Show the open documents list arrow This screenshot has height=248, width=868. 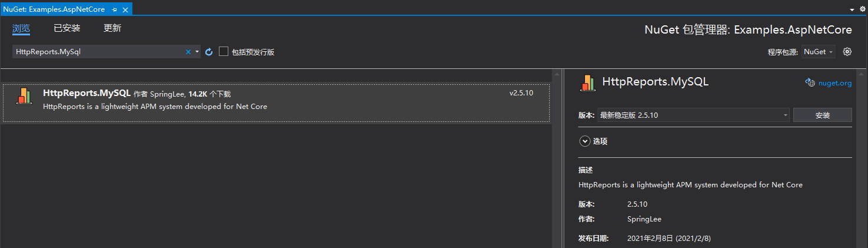click(852, 10)
